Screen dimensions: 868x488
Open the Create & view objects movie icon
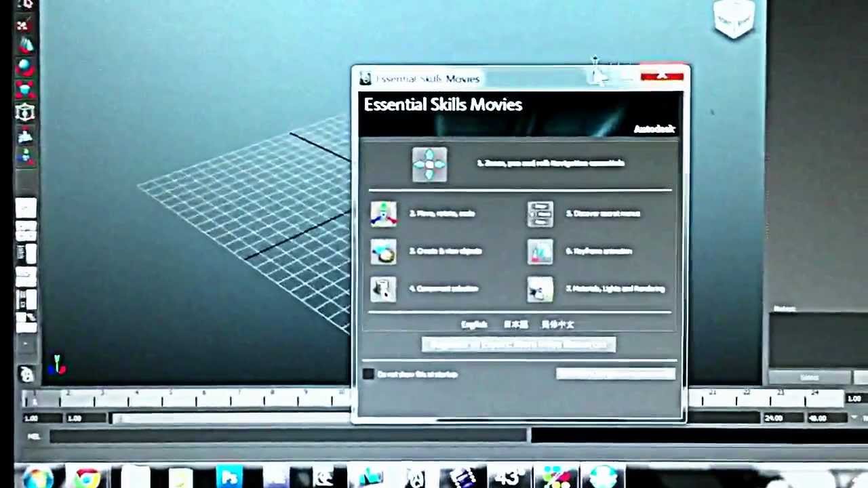point(383,251)
